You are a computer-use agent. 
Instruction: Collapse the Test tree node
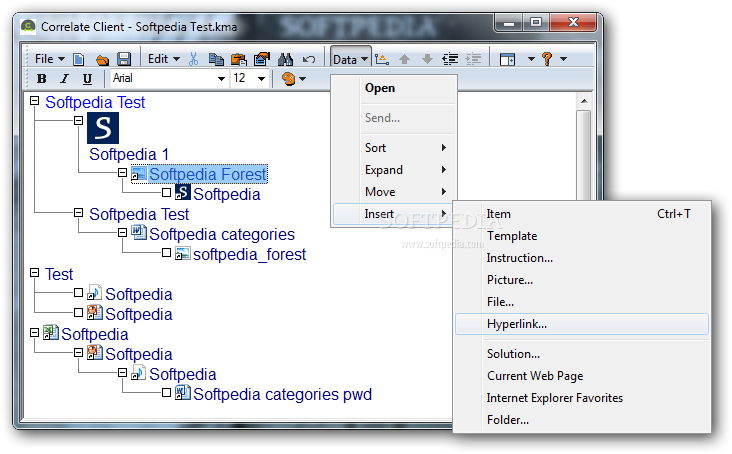click(35, 272)
